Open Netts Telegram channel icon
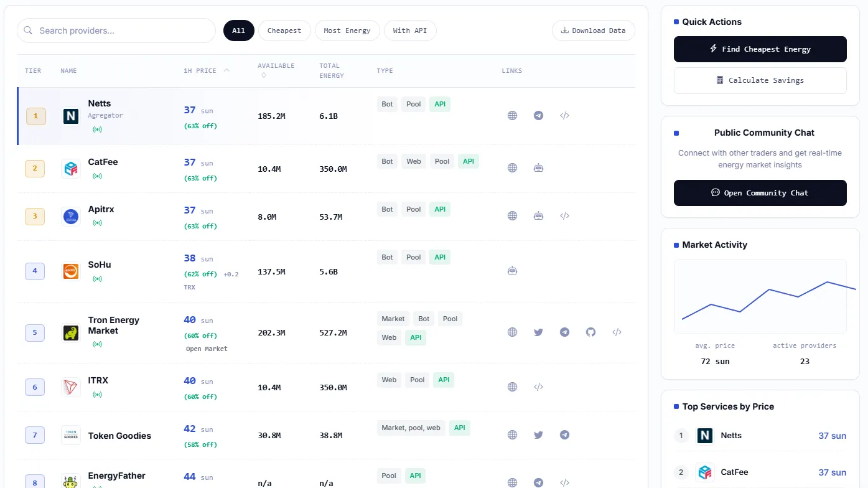Image resolution: width=868 pixels, height=488 pixels. click(538, 116)
